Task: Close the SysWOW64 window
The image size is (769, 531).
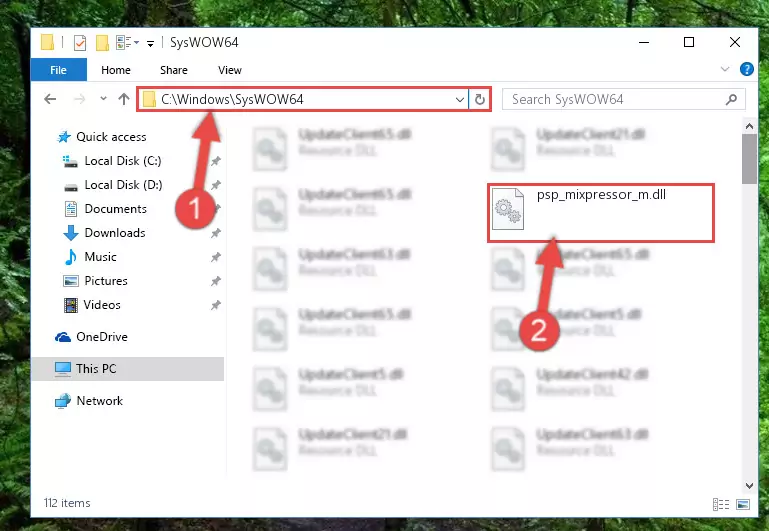Action: tap(734, 43)
